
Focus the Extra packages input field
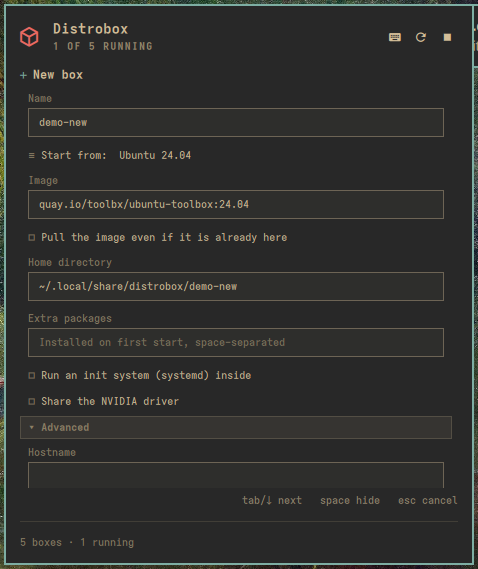pyautogui.click(x=236, y=342)
